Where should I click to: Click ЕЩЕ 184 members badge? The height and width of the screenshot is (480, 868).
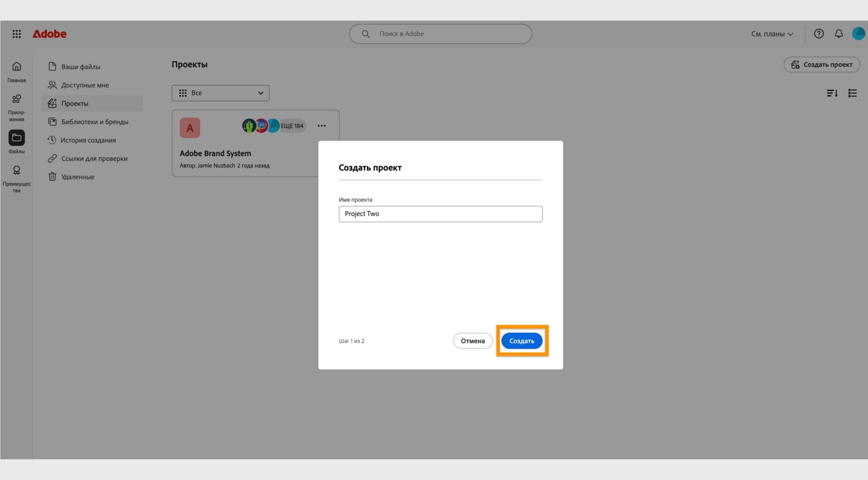click(x=292, y=126)
